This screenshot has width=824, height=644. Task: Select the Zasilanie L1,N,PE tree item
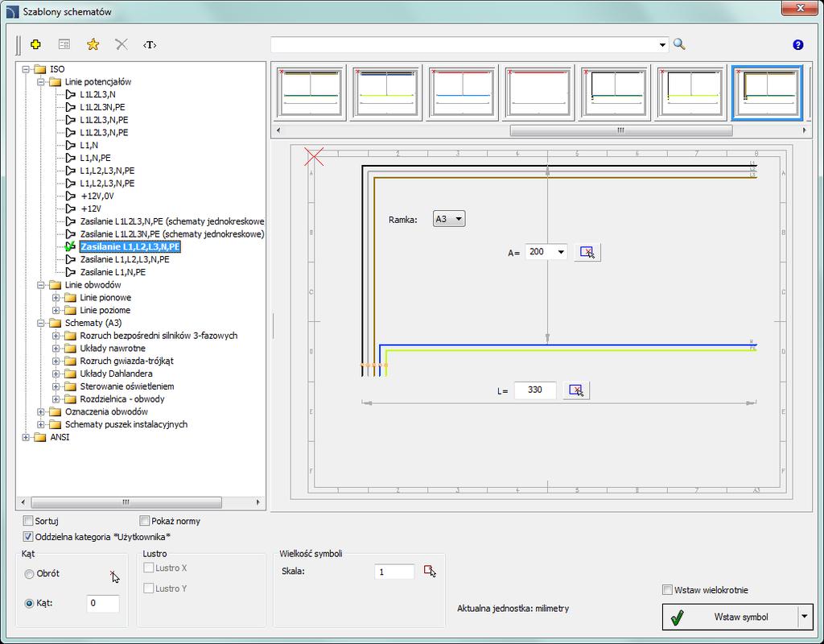(113, 272)
